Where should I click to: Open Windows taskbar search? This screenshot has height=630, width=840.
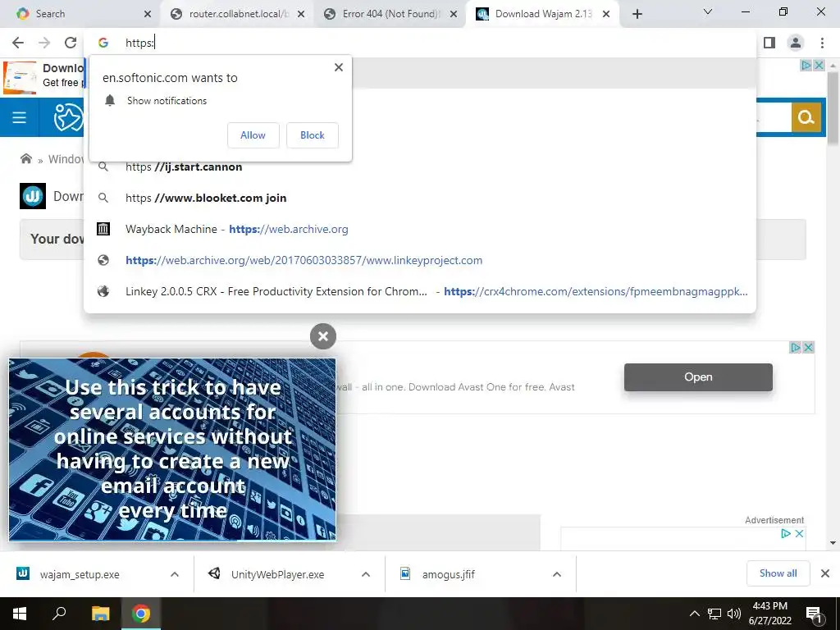pyautogui.click(x=59, y=614)
